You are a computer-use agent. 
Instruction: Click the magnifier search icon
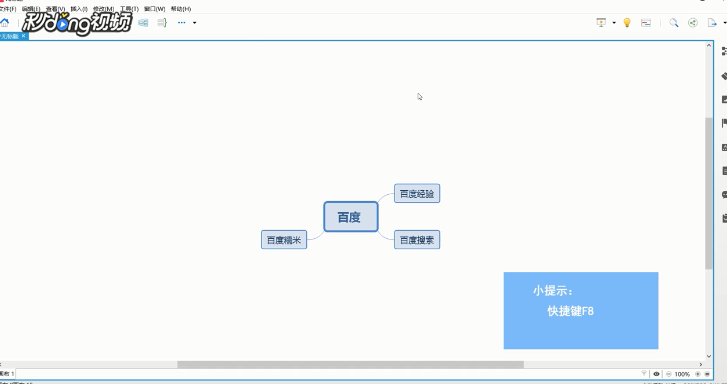674,23
